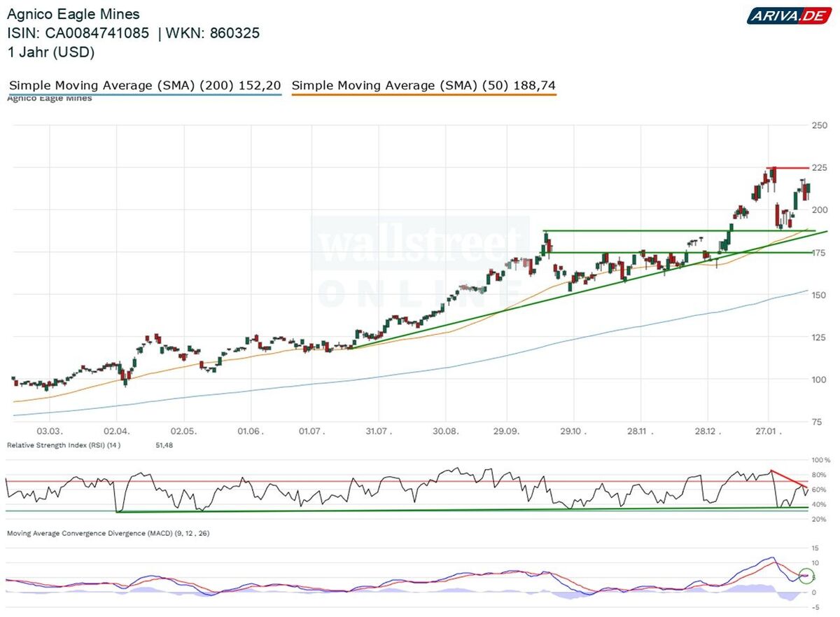840x617 pixels.
Task: Click the 31.07. date label
Action: [x=378, y=431]
